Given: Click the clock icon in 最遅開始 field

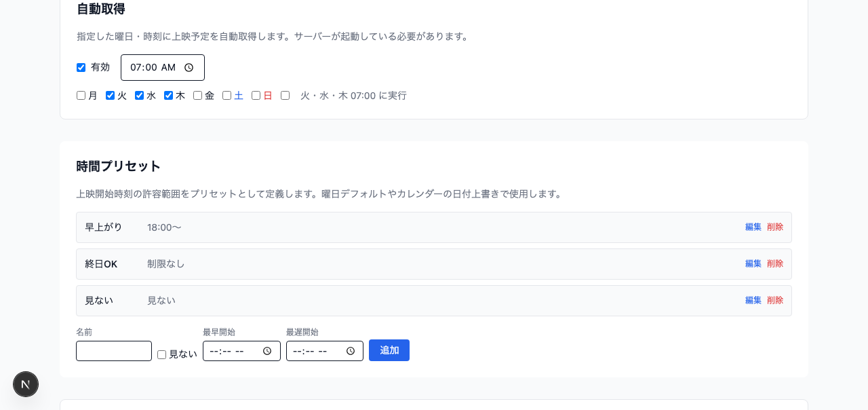Looking at the screenshot, I should click(351, 351).
